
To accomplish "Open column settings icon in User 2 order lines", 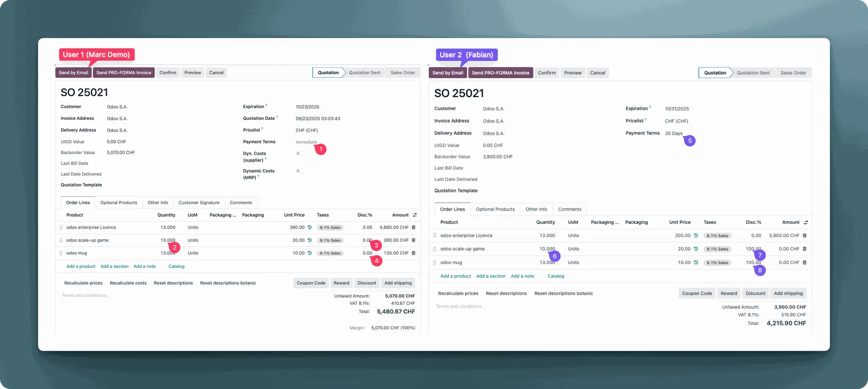I will click(806, 223).
